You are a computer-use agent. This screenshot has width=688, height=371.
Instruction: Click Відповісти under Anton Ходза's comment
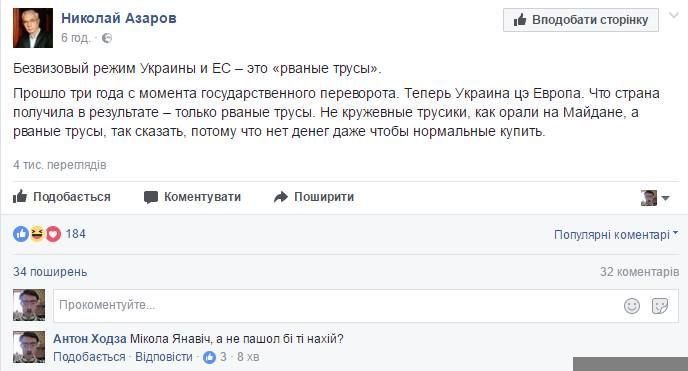(164, 357)
